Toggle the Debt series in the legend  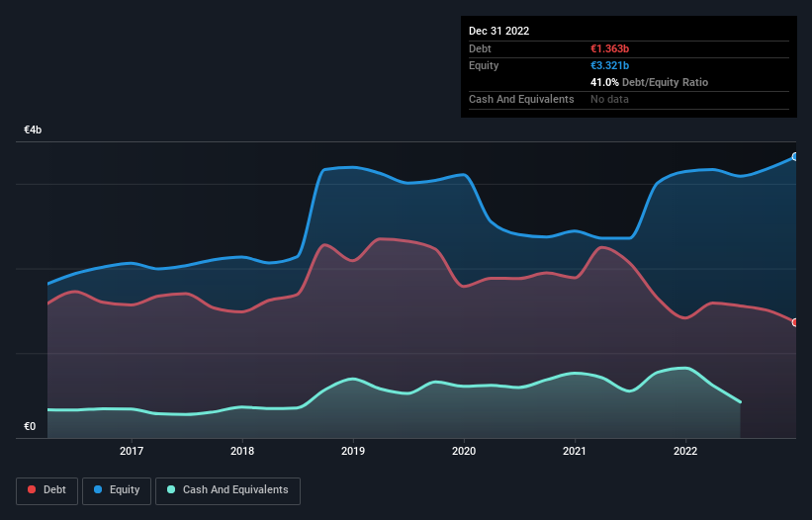(x=46, y=490)
